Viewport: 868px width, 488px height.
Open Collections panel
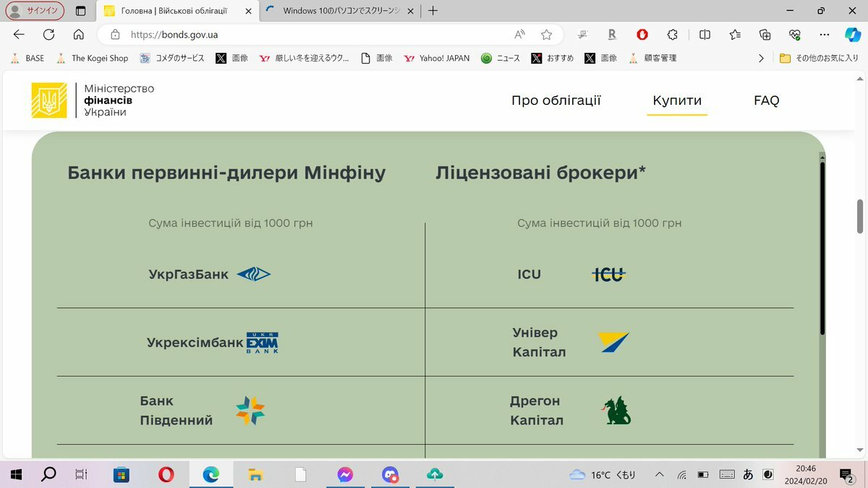tap(765, 34)
